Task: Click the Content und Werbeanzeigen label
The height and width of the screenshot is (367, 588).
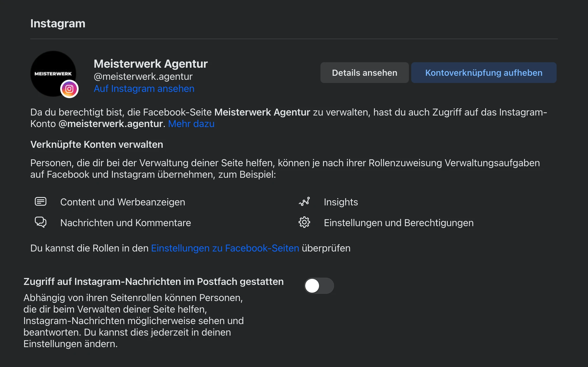Action: (x=123, y=202)
